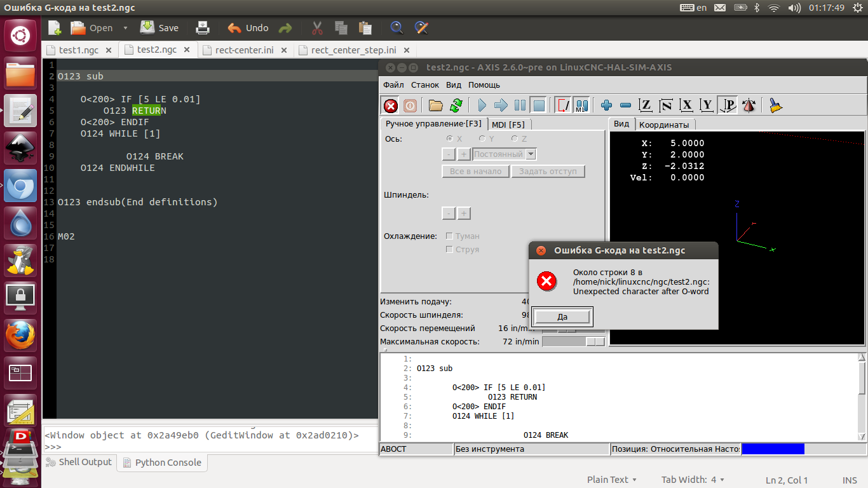Switch to the test1.ngc tab
The image size is (868, 488).
click(78, 50)
